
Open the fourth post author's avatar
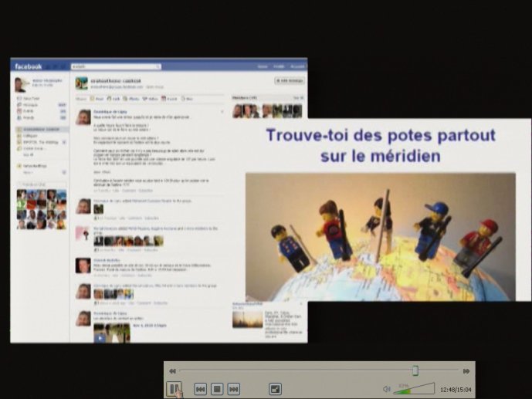tap(83, 265)
